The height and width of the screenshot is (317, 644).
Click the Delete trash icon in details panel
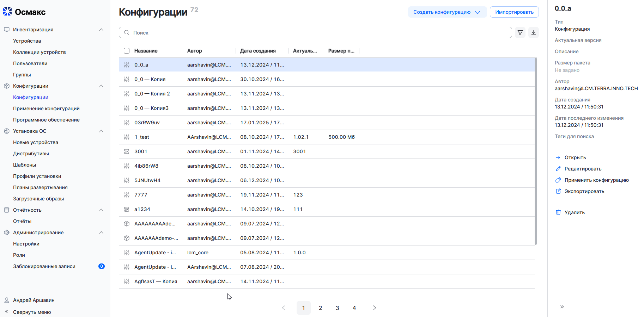click(x=558, y=212)
